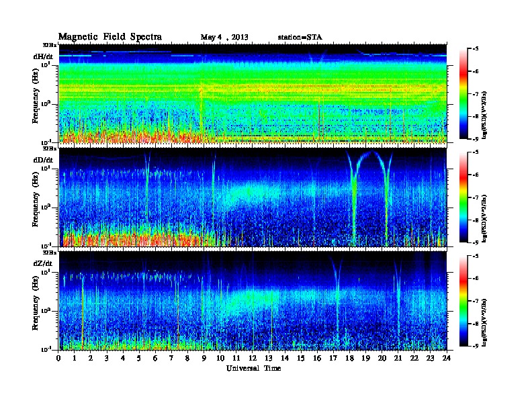Click the color bar beside the dH/dt panel
The image size is (532, 411).
pyautogui.click(x=463, y=94)
